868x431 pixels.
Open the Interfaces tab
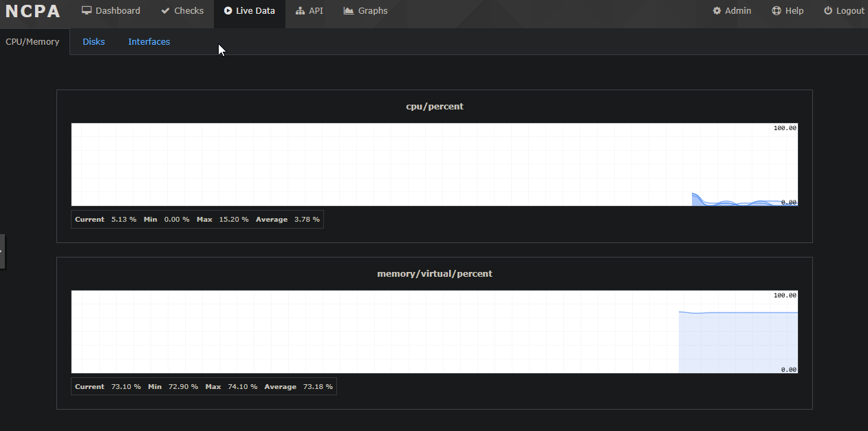coord(149,42)
